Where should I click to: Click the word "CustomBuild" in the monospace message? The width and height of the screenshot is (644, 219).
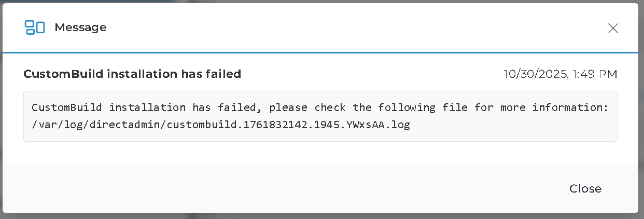coord(67,108)
